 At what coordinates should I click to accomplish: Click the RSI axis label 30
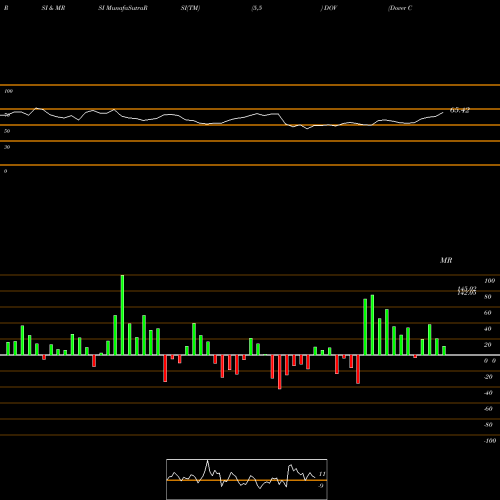7,147
